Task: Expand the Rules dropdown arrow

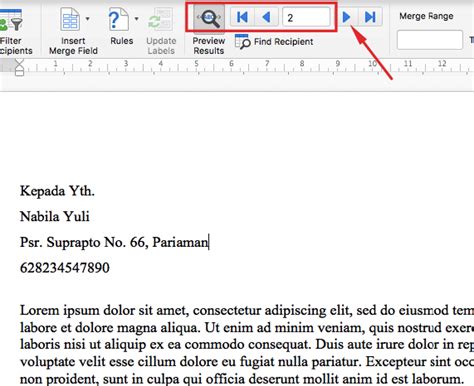Action: tap(137, 19)
